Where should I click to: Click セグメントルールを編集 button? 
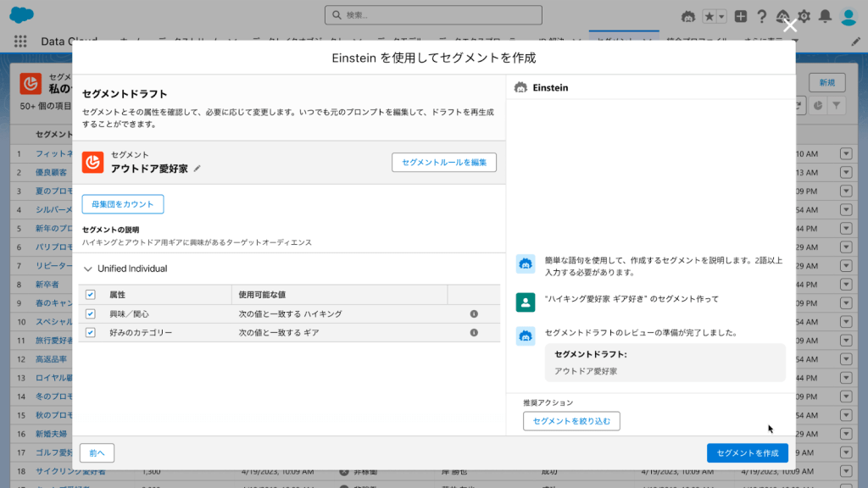point(443,162)
